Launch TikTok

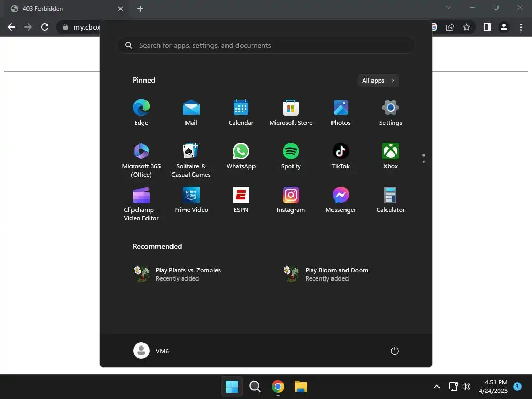coord(341,156)
